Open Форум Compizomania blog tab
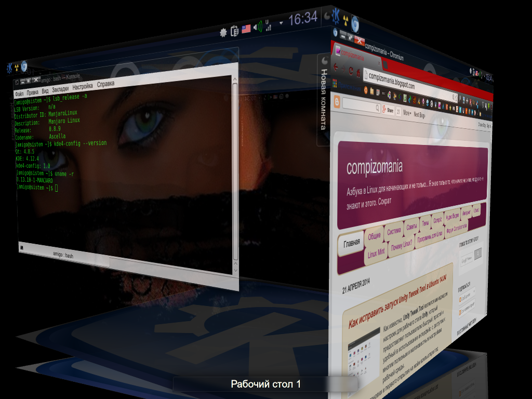Viewport: 532px width, 399px height. click(x=457, y=228)
